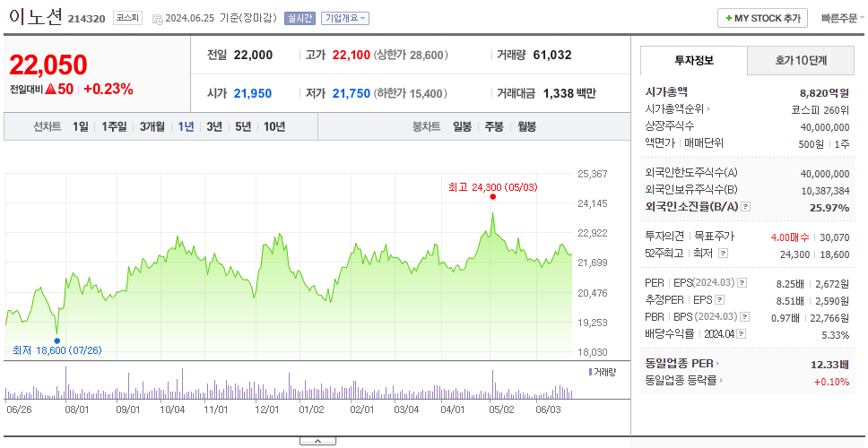The image size is (868, 448).
Task: Click 고가 value 22,100
Action: pos(351,56)
